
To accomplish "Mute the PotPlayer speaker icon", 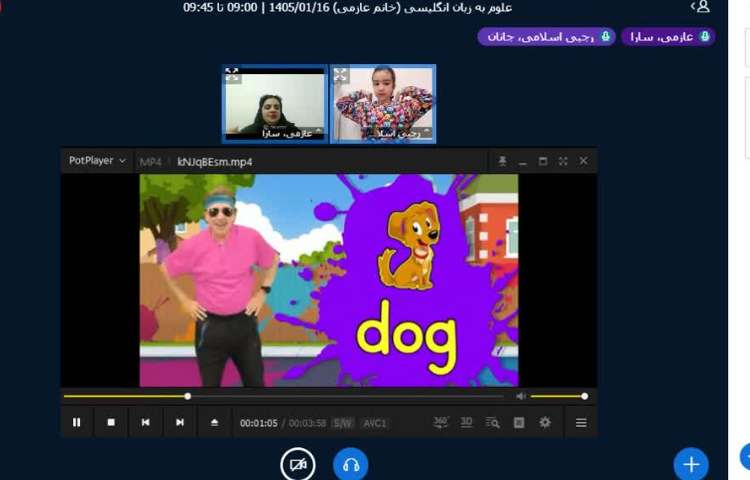I will coord(521,396).
